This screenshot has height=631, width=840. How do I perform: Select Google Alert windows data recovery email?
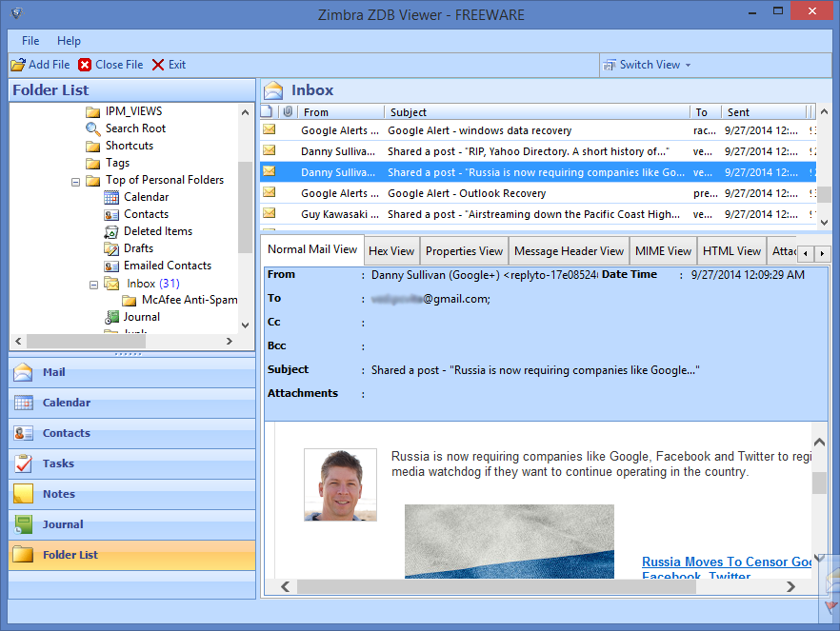538,130
